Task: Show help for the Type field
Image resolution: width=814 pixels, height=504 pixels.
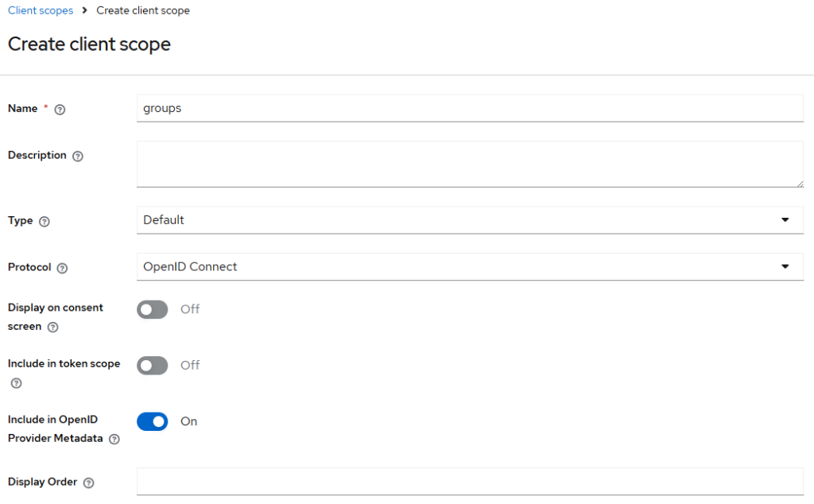Action: click(x=45, y=222)
